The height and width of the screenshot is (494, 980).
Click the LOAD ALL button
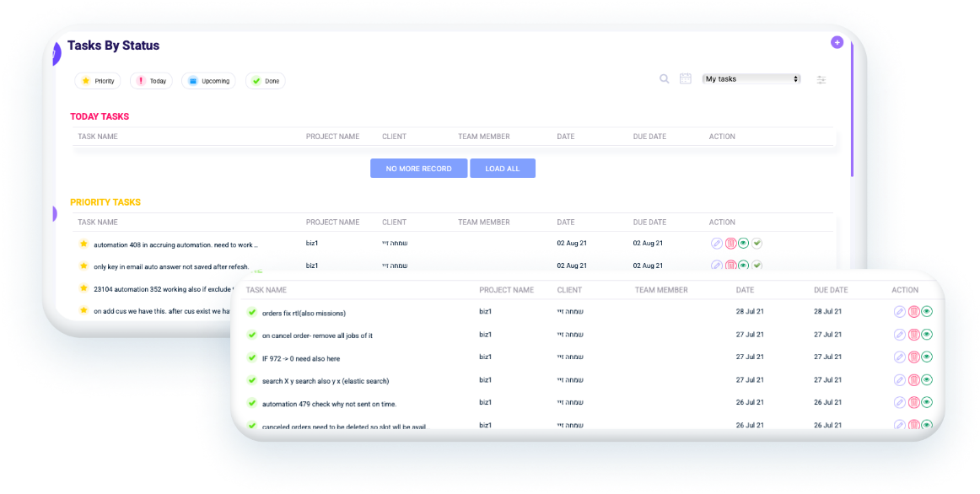tap(503, 169)
